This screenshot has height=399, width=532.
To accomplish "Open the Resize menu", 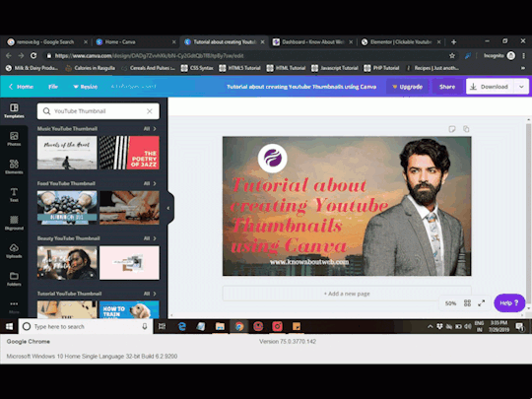I will [x=85, y=87].
